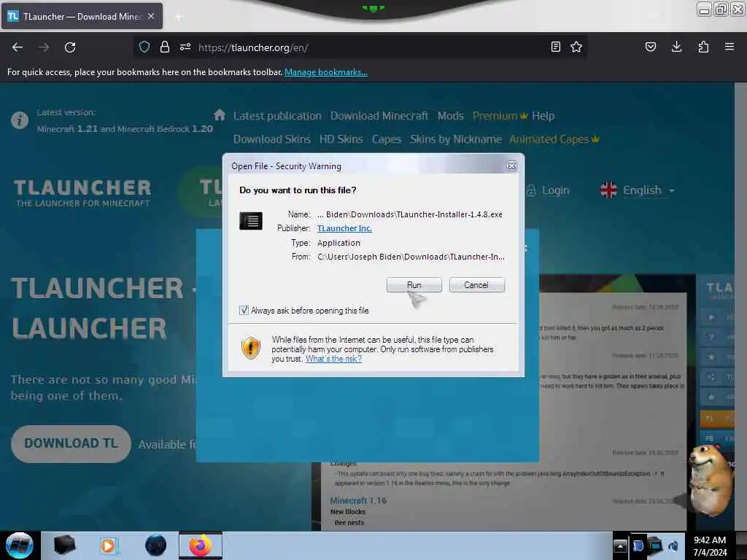The width and height of the screenshot is (747, 560).
Task: Open Capes menu item
Action: click(x=387, y=139)
